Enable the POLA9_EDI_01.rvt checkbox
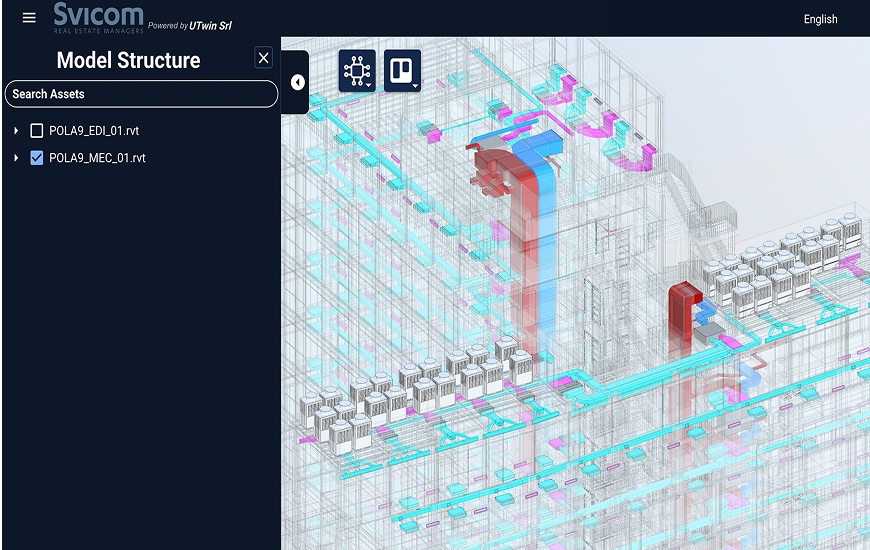This screenshot has width=870, height=550. click(x=37, y=130)
